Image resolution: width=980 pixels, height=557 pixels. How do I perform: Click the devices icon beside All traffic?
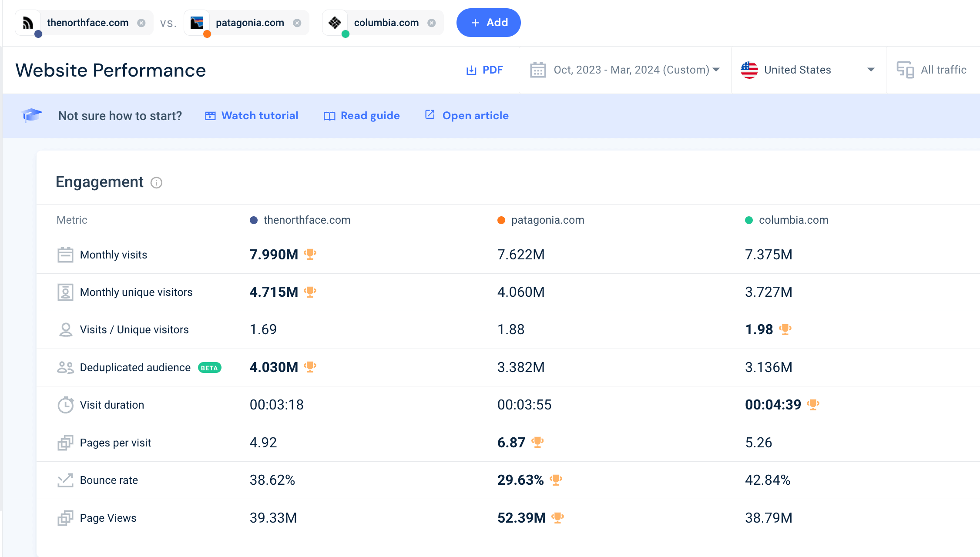(x=905, y=70)
